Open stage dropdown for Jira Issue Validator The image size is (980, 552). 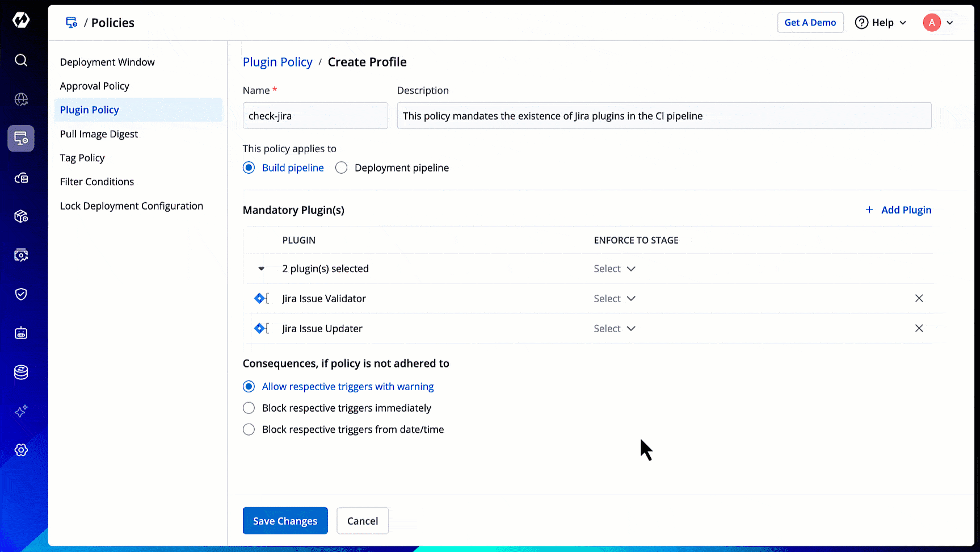[614, 299]
